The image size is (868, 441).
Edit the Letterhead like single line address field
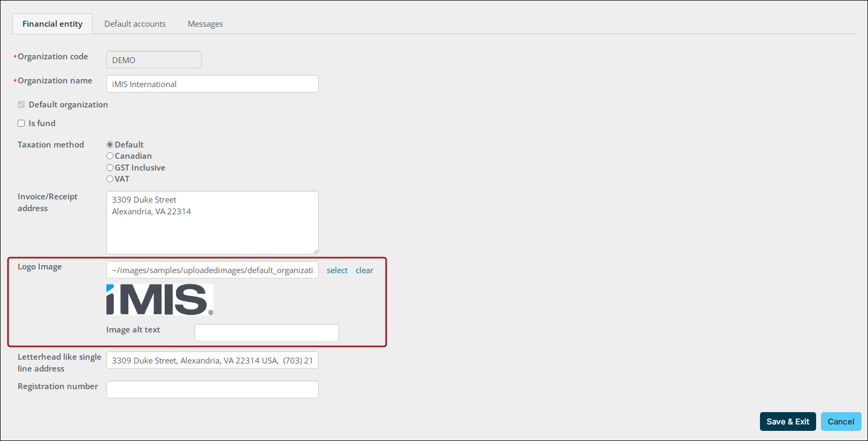tap(212, 360)
